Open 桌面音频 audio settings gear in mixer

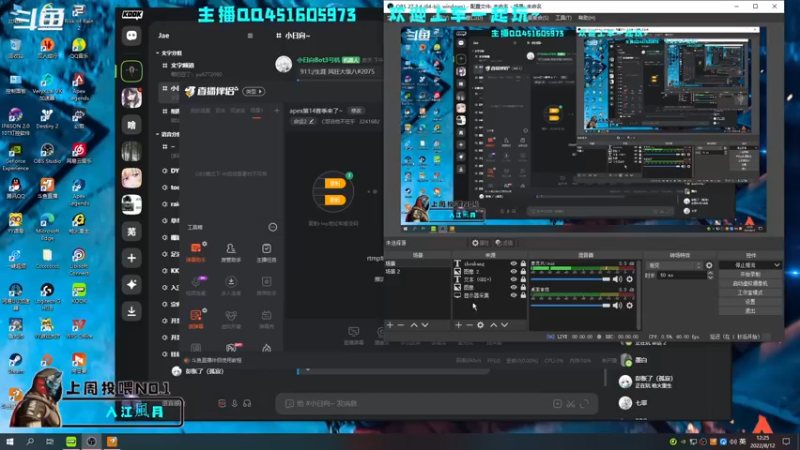(x=630, y=305)
